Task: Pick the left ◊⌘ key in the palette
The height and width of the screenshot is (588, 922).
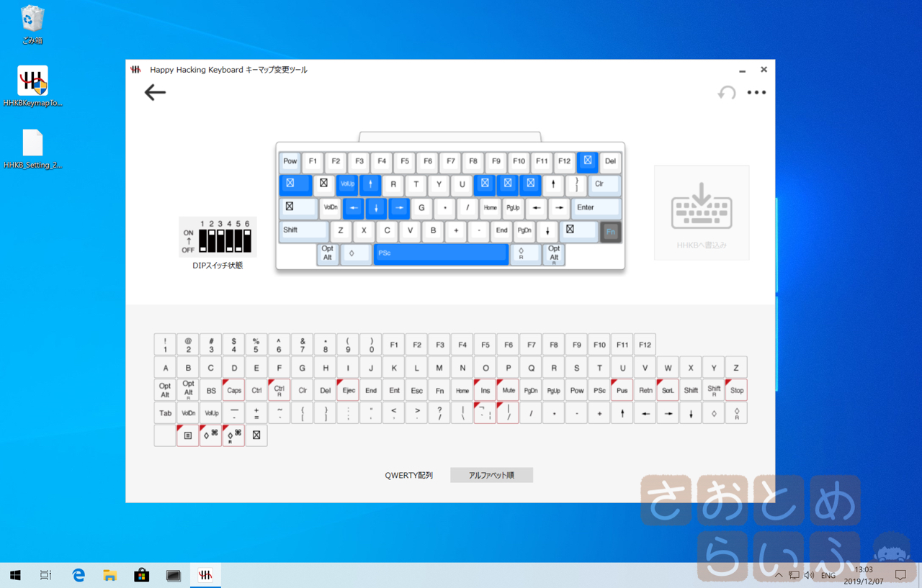Action: [210, 435]
